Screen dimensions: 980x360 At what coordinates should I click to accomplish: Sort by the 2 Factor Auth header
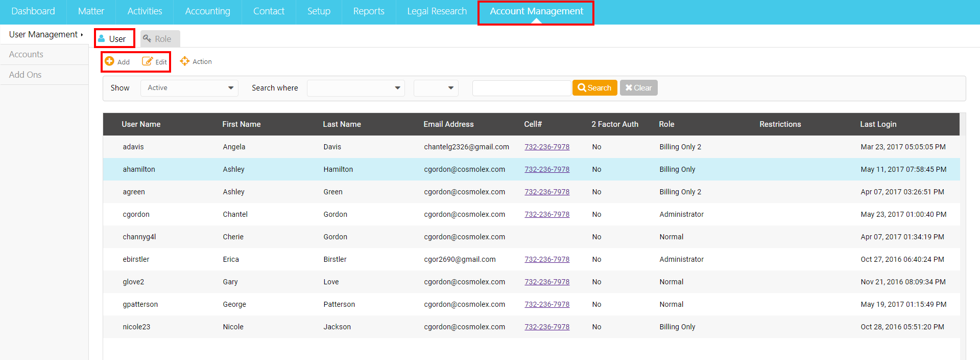[x=615, y=124]
